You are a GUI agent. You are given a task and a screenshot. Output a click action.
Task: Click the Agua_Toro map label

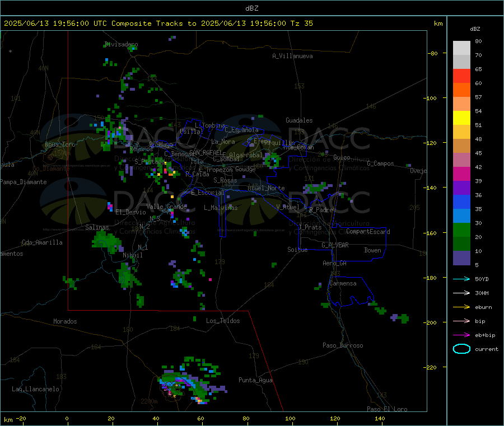pyautogui.click(x=60, y=144)
